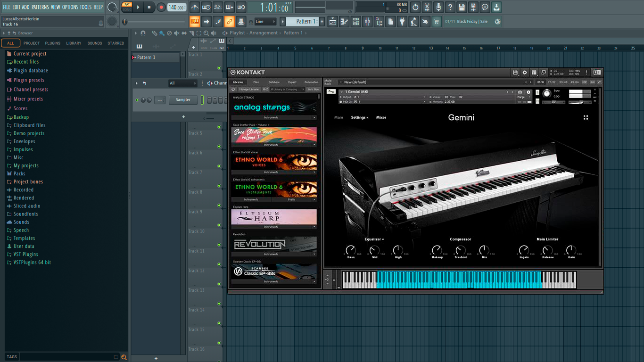
Task: Expand Gemini Settings dropdown menu
Action: pos(360,117)
